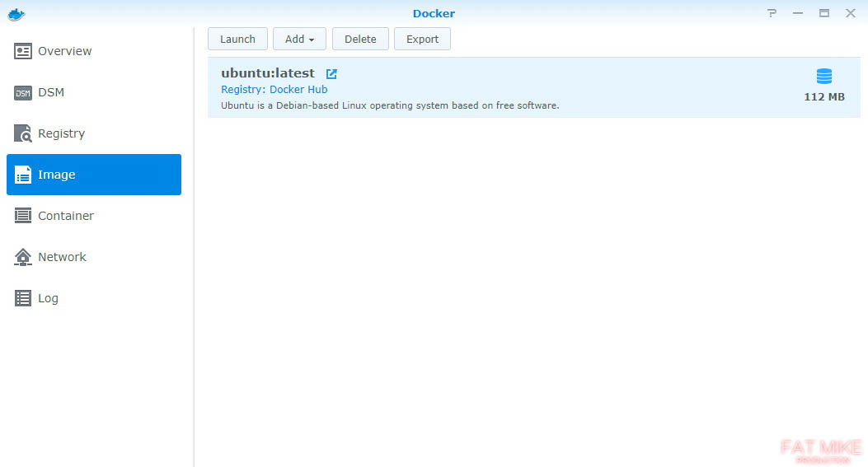Image resolution: width=868 pixels, height=467 pixels.
Task: Click the database size icon
Action: [824, 77]
